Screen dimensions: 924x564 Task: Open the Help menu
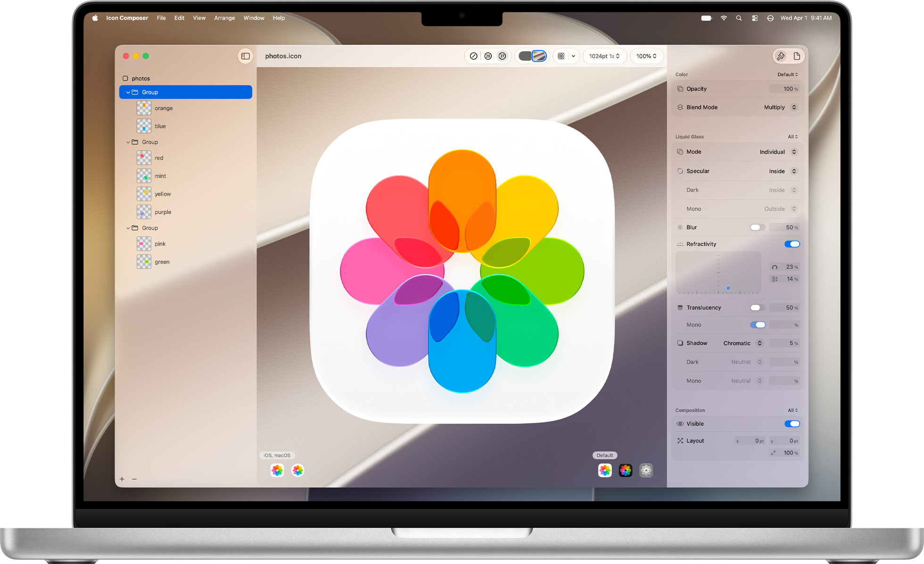click(x=279, y=18)
